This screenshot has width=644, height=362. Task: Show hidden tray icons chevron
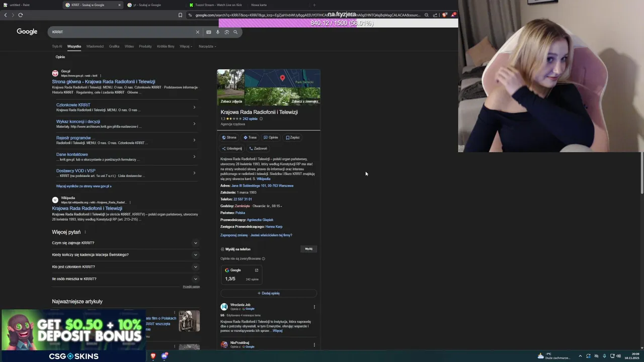[x=580, y=356]
